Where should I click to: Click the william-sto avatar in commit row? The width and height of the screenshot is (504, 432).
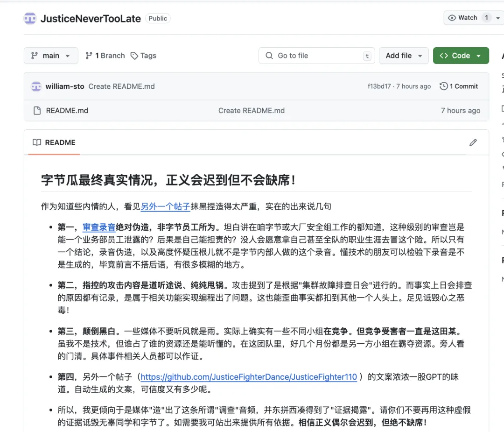(x=36, y=86)
